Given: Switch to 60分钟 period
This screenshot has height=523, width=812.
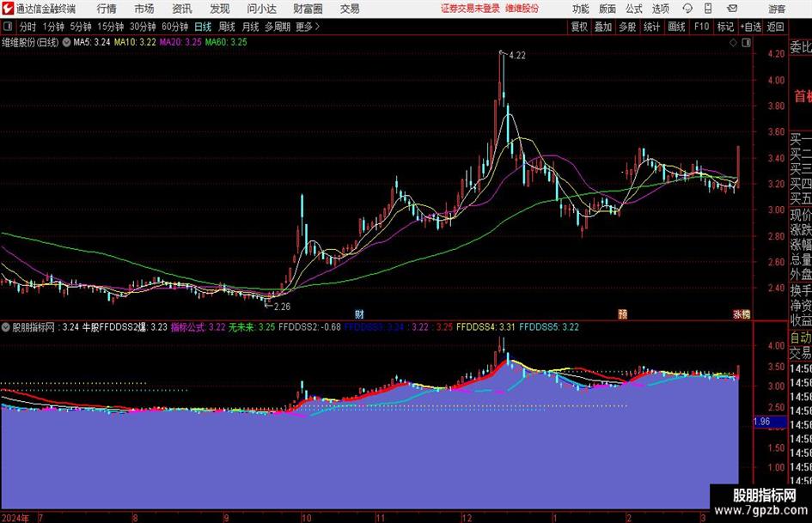Looking at the screenshot, I should (x=175, y=27).
